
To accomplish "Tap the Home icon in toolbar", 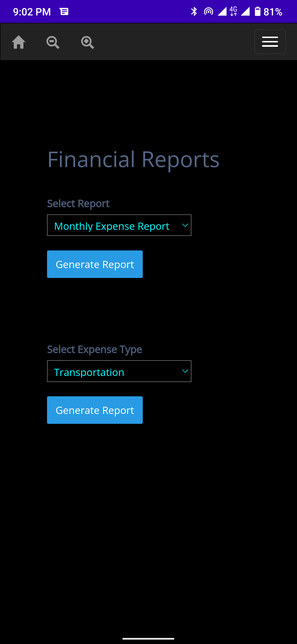I will pyautogui.click(x=19, y=42).
